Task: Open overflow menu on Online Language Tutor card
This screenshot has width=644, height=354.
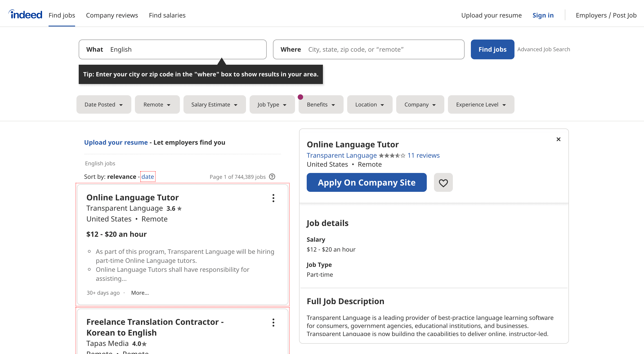Action: [x=273, y=198]
